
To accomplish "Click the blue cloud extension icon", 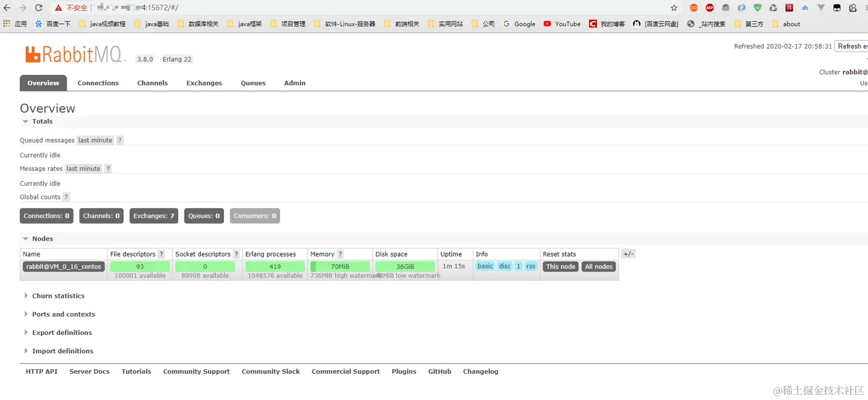I will point(805,8).
